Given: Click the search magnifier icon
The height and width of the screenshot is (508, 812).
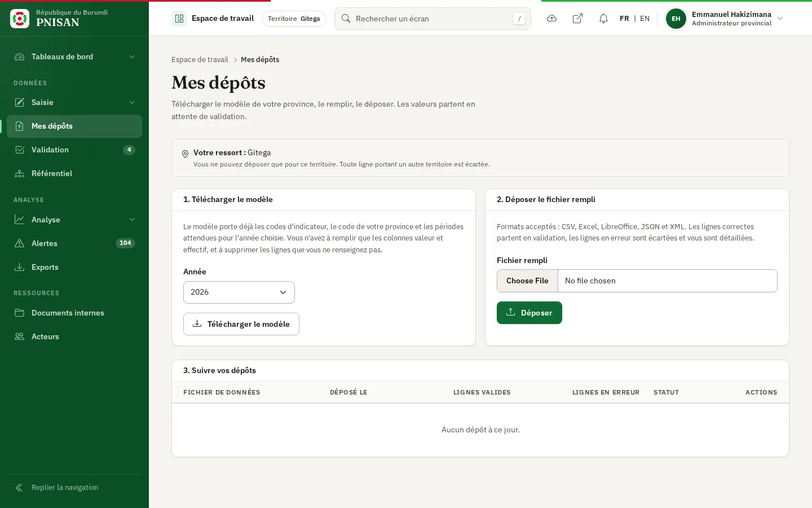Looking at the screenshot, I should tap(346, 19).
